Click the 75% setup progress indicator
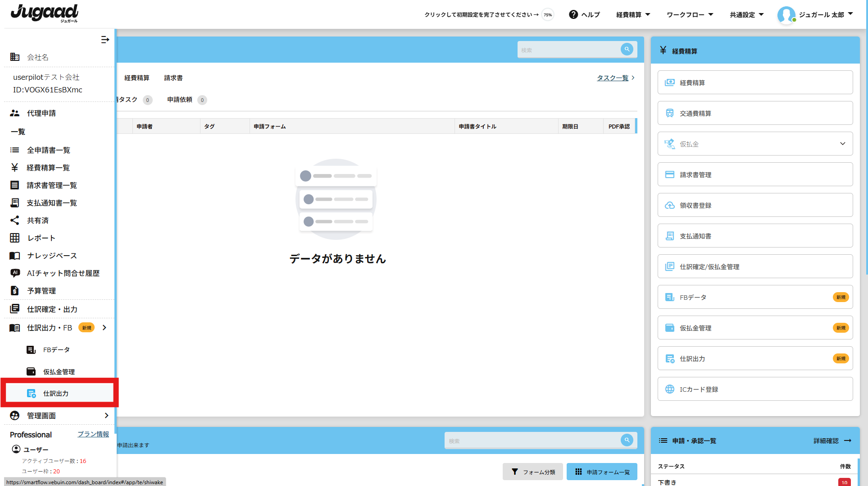This screenshot has height=486, width=868. 548,14
